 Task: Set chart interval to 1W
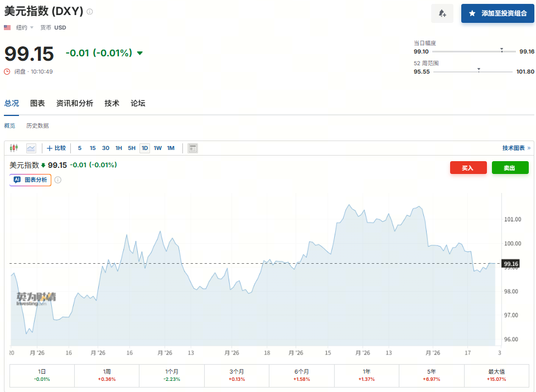[158, 148]
